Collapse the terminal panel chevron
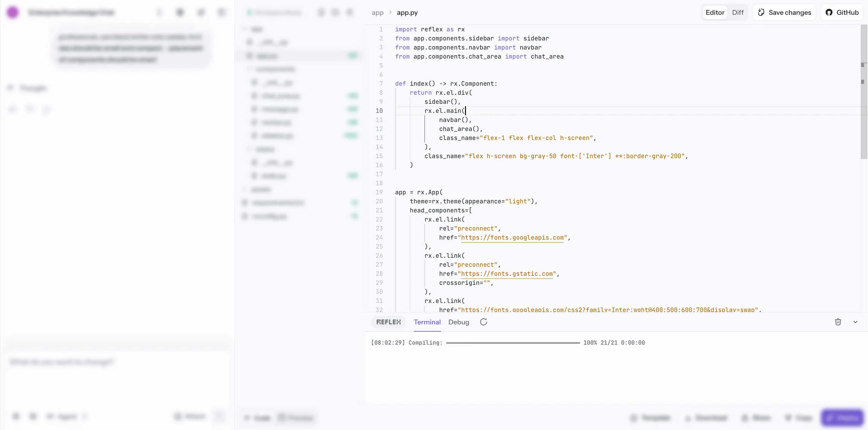868x430 pixels. pyautogui.click(x=855, y=322)
